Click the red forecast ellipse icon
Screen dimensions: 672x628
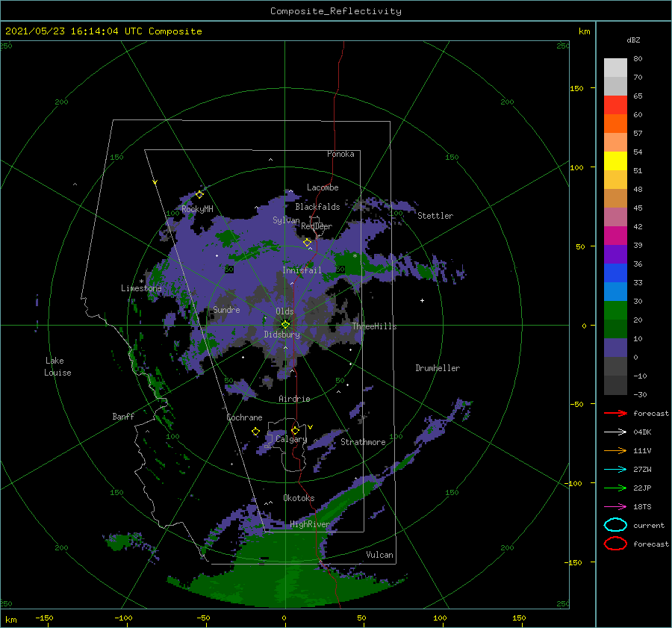615,544
